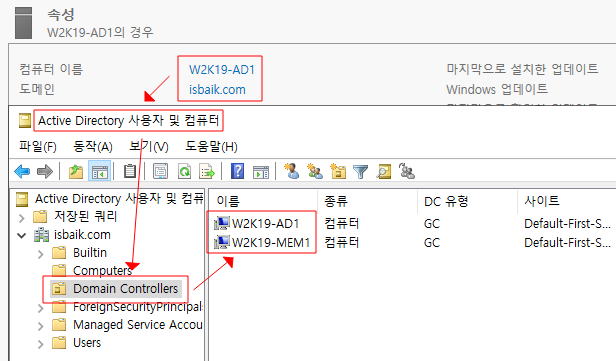Viewport: 616px width, 361px height.
Task: Select the W2K19-MEM1 row name
Action: click(x=271, y=242)
